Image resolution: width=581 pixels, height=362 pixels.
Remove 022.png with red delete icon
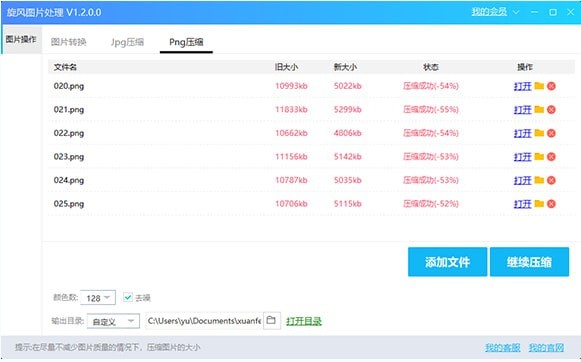click(x=551, y=133)
